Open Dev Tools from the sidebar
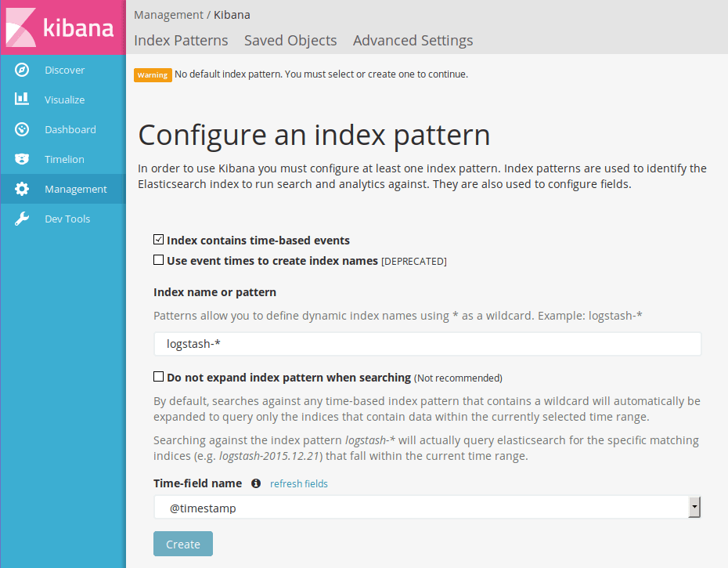The height and width of the screenshot is (568, 728). pos(63,219)
